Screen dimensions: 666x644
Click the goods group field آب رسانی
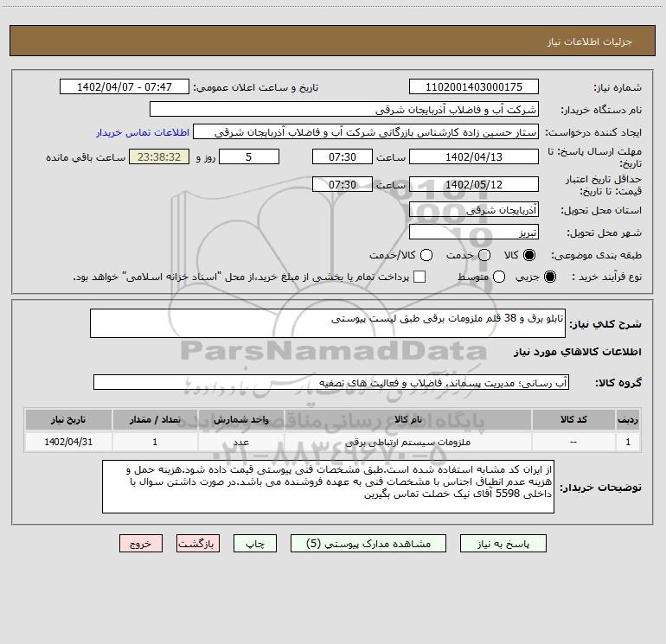click(x=331, y=382)
